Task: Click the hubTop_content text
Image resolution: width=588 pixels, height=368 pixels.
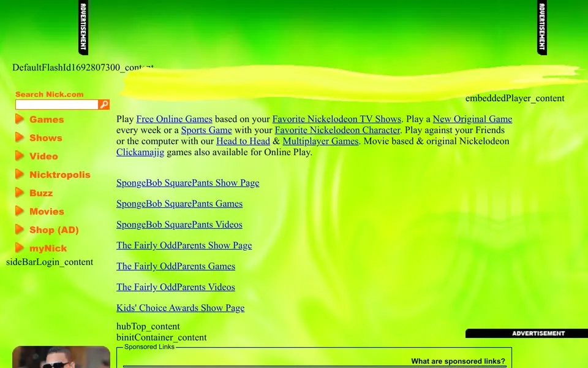Action: (x=148, y=326)
